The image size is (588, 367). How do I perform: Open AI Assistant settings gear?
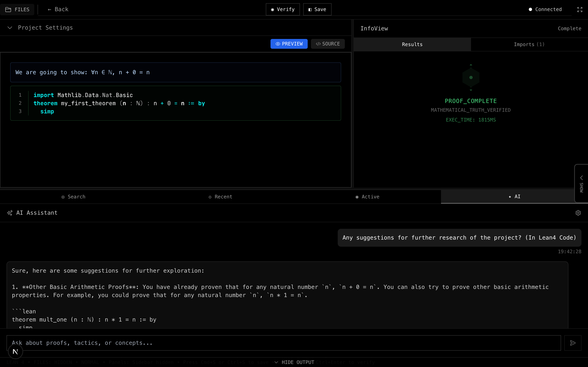click(x=578, y=213)
